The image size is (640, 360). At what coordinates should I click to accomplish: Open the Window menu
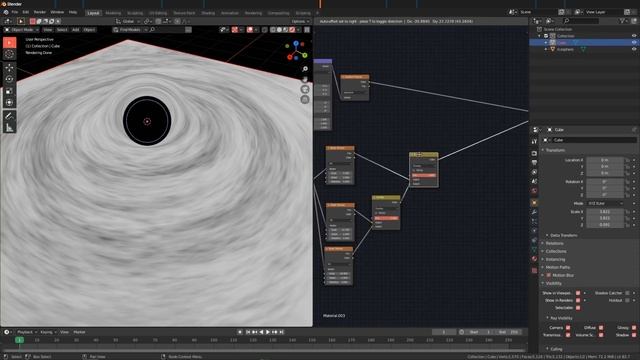(x=57, y=12)
